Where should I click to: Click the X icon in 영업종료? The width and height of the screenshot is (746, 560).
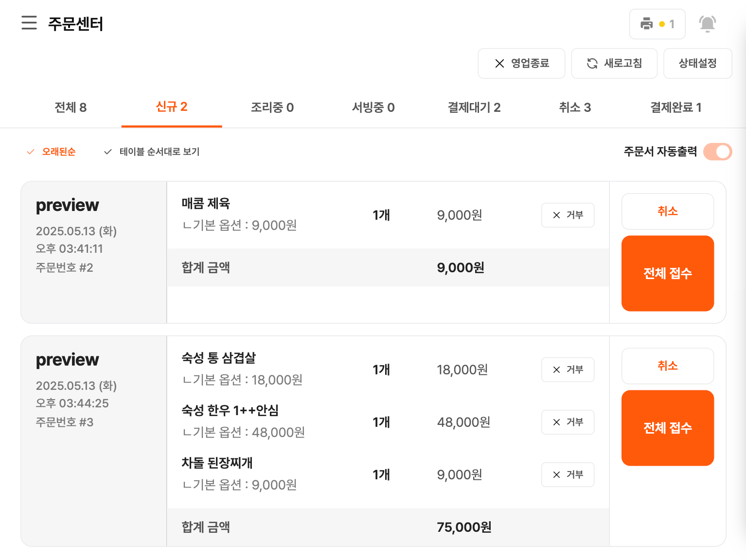[x=499, y=63]
